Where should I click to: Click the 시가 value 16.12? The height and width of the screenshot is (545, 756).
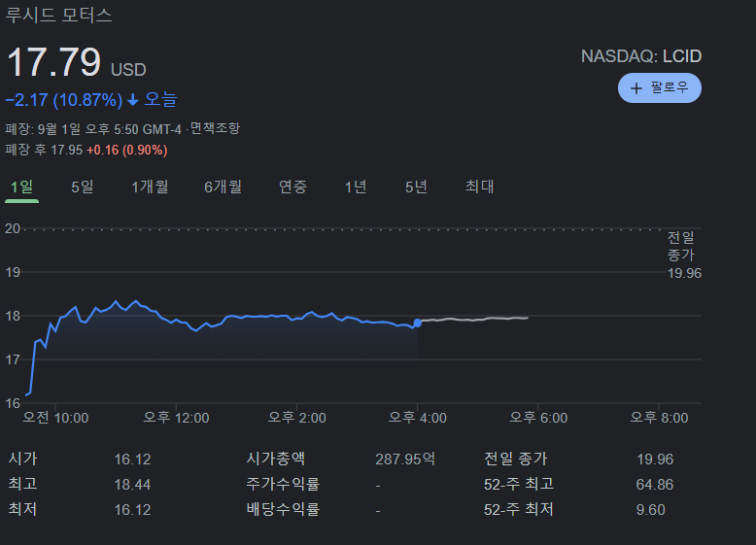(x=132, y=460)
